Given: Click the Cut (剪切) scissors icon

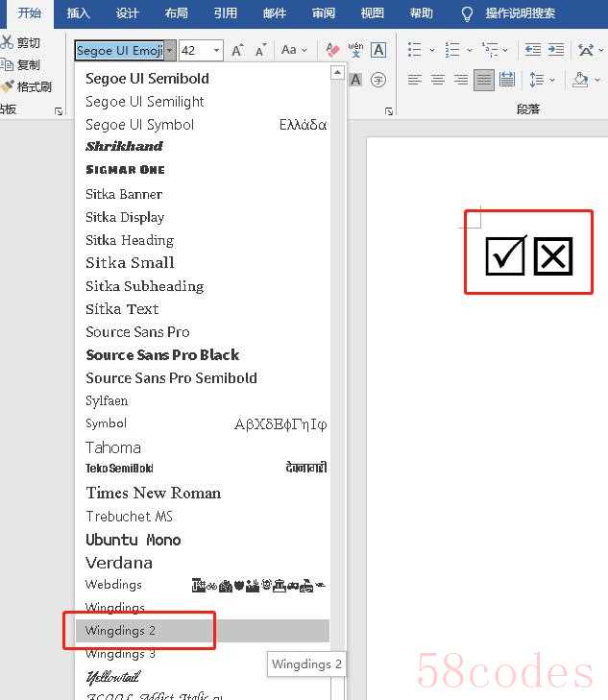Looking at the screenshot, I should (x=7, y=42).
